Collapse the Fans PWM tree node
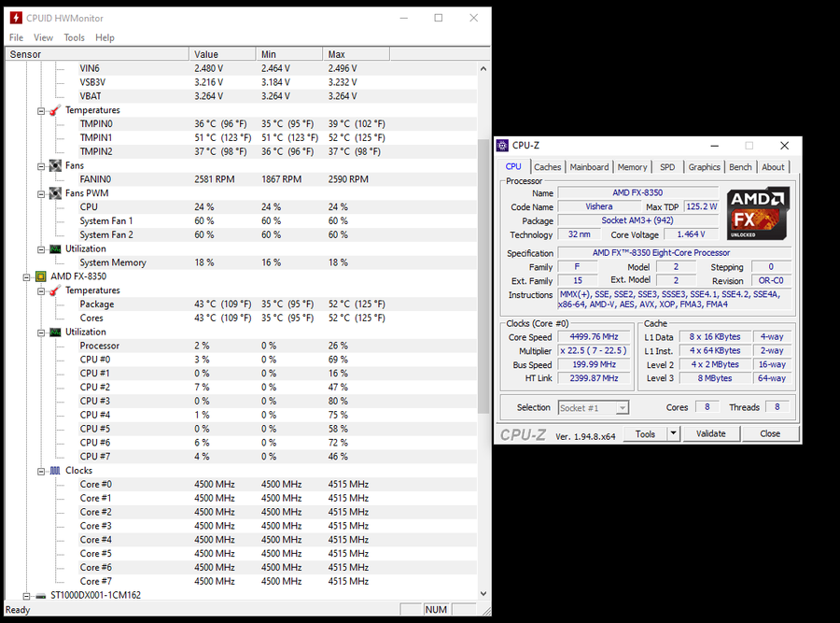Image resolution: width=840 pixels, height=623 pixels. point(41,194)
